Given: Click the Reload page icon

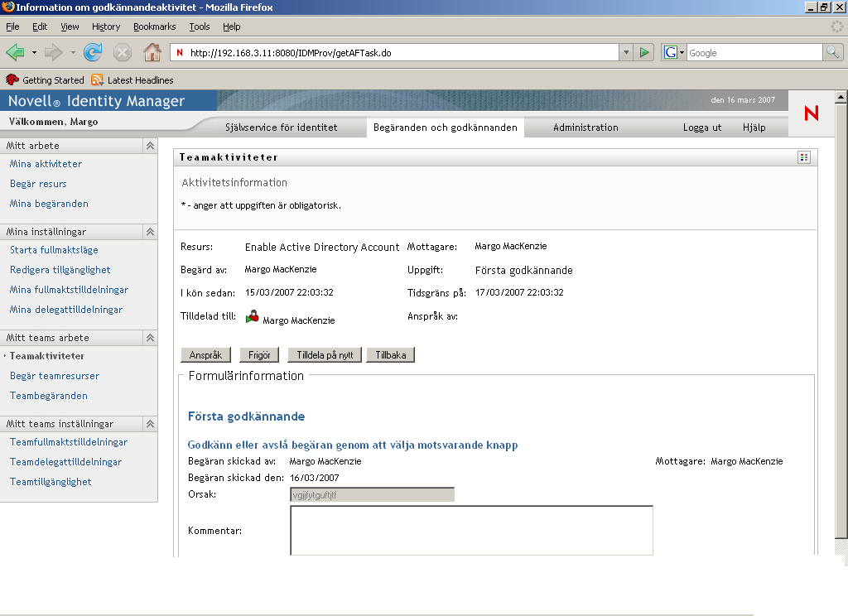Looking at the screenshot, I should [x=93, y=52].
